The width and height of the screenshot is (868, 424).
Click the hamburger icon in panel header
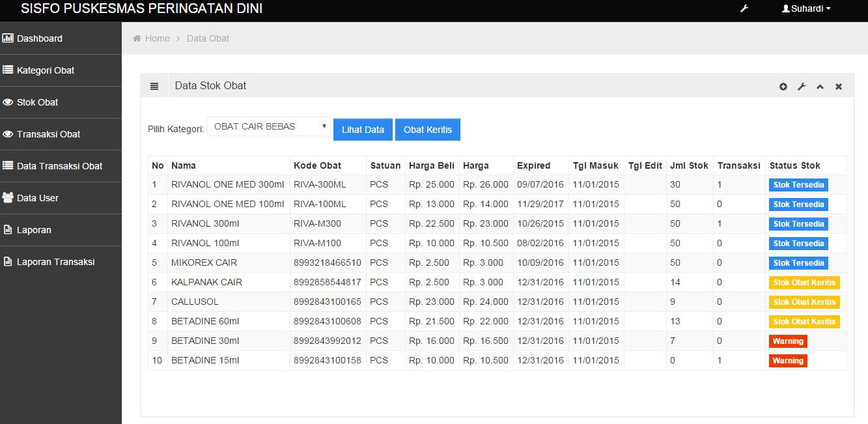coord(154,86)
